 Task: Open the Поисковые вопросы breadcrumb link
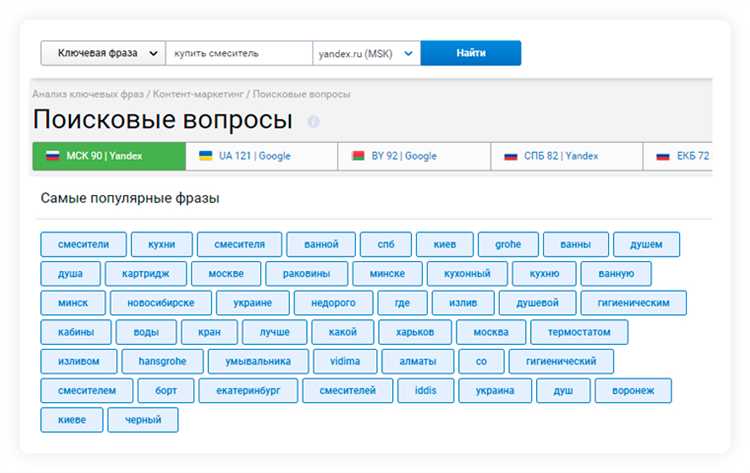click(x=301, y=94)
